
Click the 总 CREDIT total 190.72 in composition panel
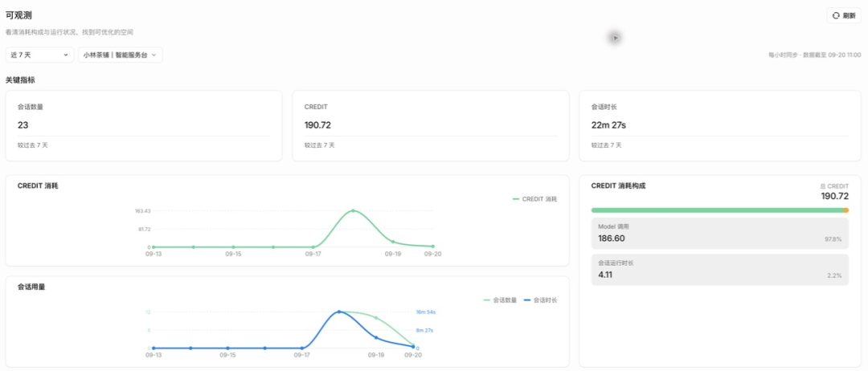[834, 196]
